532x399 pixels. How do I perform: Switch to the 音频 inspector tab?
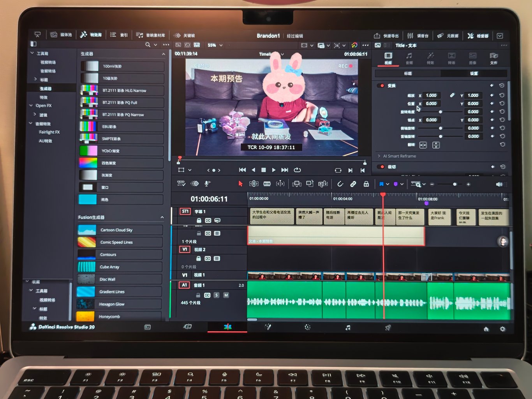click(409, 58)
